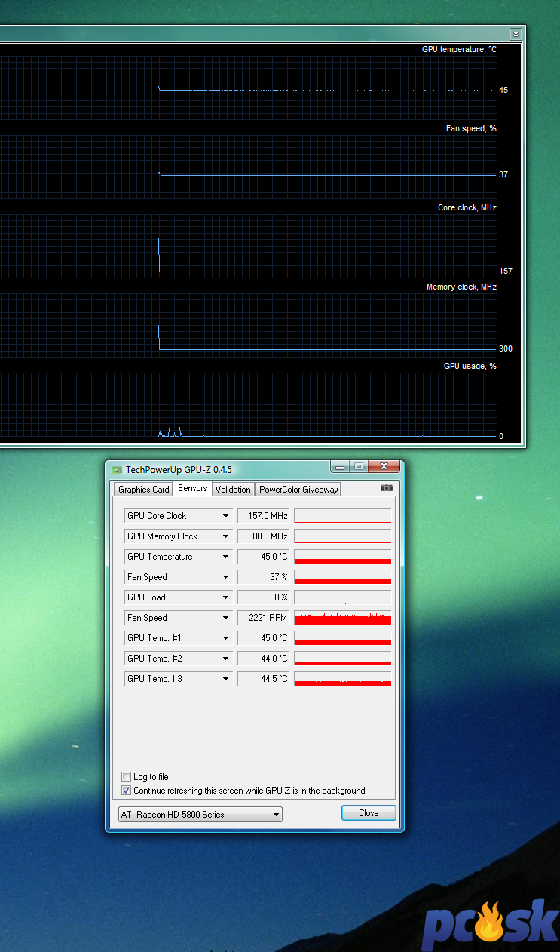This screenshot has width=560, height=952.
Task: Click the GPU Temperature history graph
Action: point(343,557)
